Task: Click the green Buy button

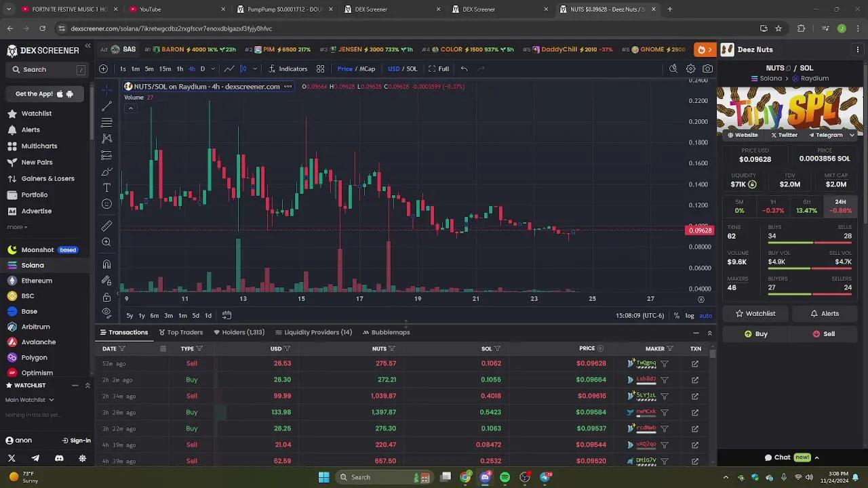Action: coord(755,333)
